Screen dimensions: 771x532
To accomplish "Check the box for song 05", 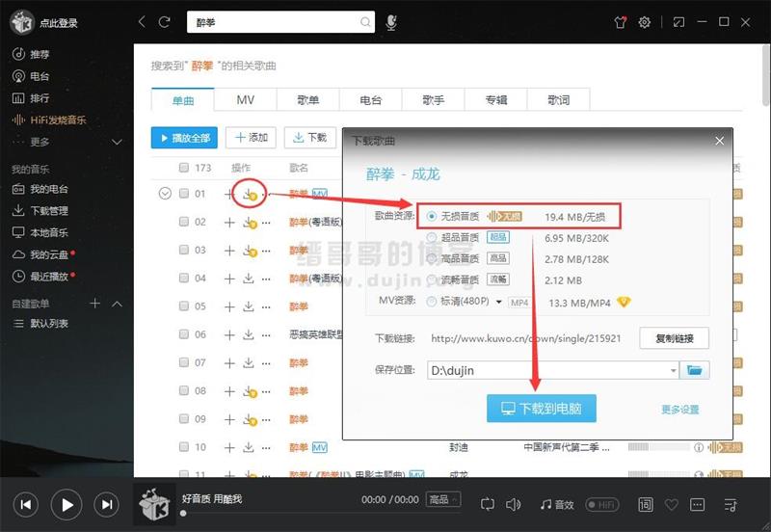I will (x=184, y=306).
